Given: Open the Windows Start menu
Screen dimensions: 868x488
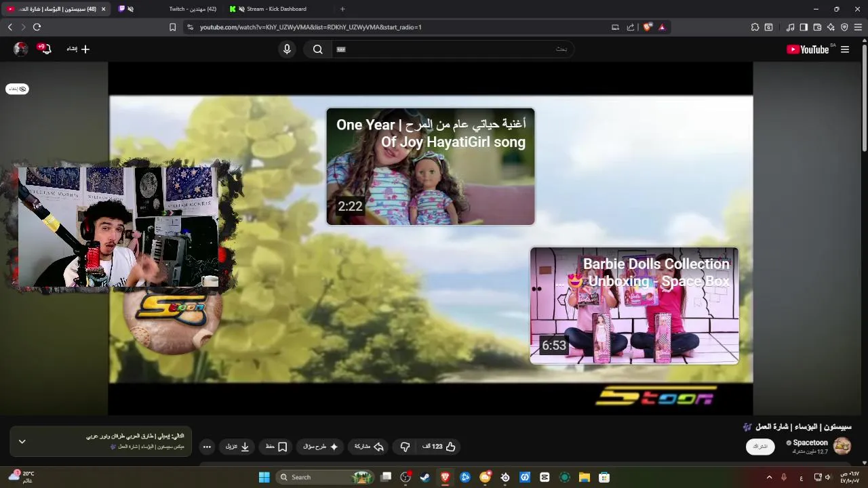Looking at the screenshot, I should (264, 477).
